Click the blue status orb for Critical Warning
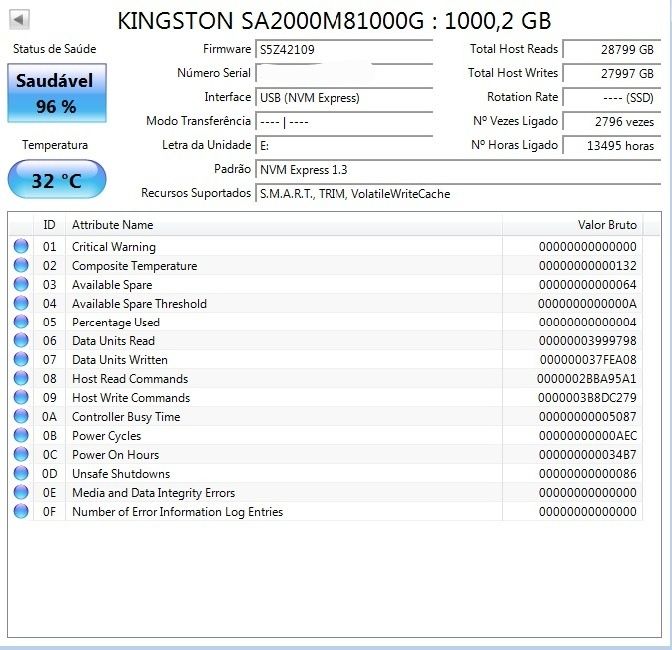 tap(21, 246)
